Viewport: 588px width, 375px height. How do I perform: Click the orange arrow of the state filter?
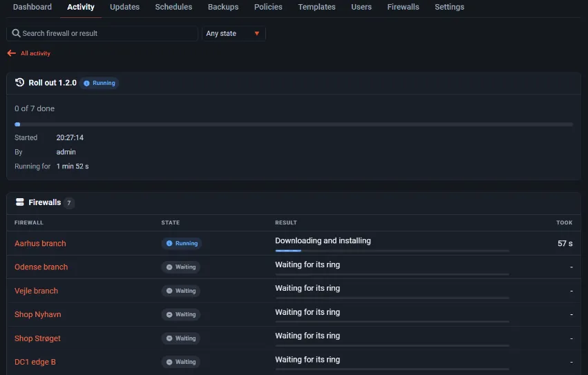tap(257, 33)
